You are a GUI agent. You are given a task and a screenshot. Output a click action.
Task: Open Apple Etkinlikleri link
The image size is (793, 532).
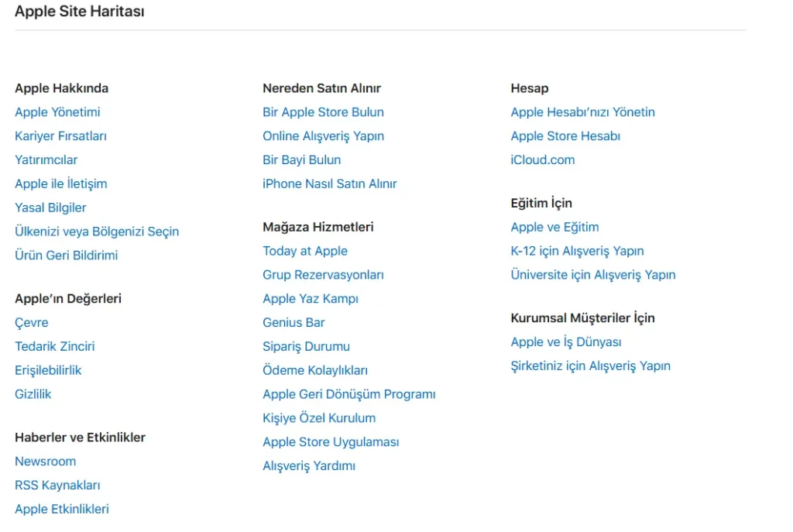[62, 509]
